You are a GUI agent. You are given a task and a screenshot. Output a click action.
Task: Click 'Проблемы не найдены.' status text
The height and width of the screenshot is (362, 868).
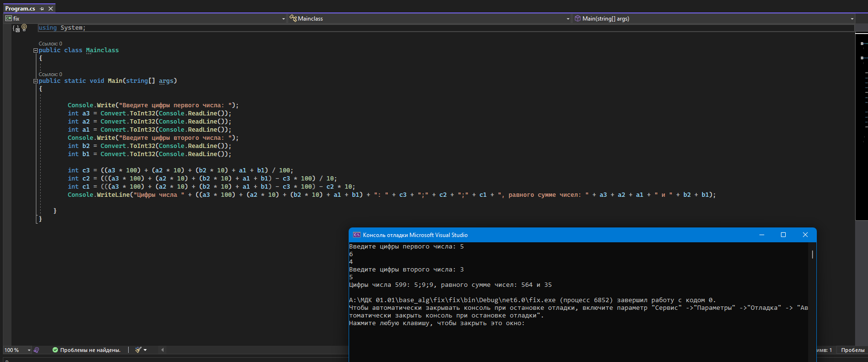(90, 350)
